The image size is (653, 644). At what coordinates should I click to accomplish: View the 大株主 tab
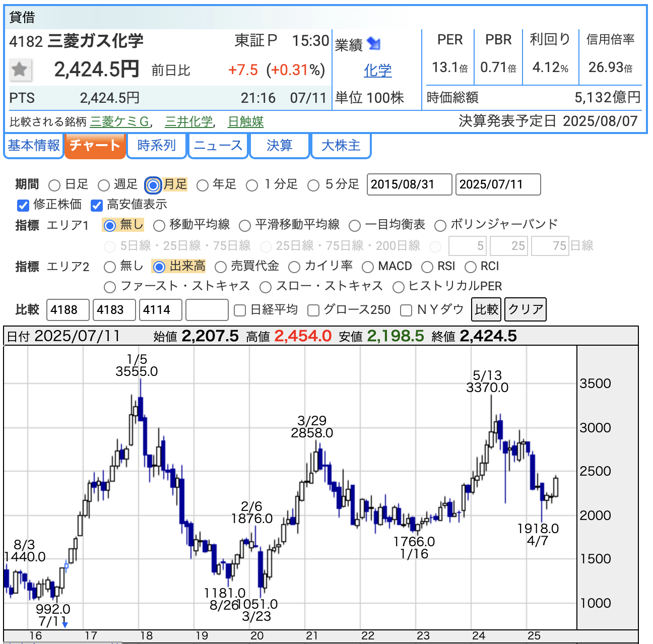[x=341, y=146]
